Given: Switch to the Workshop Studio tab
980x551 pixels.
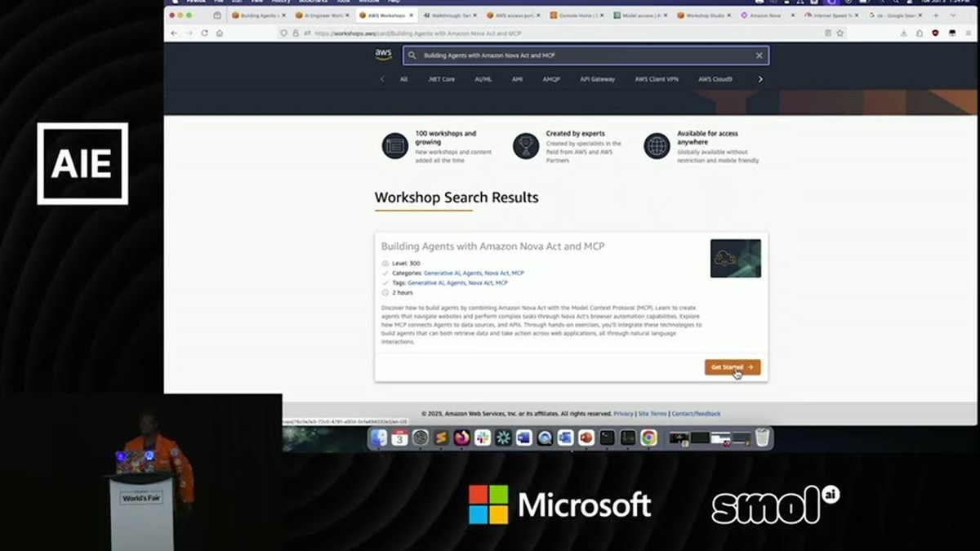Looking at the screenshot, I should (x=706, y=15).
